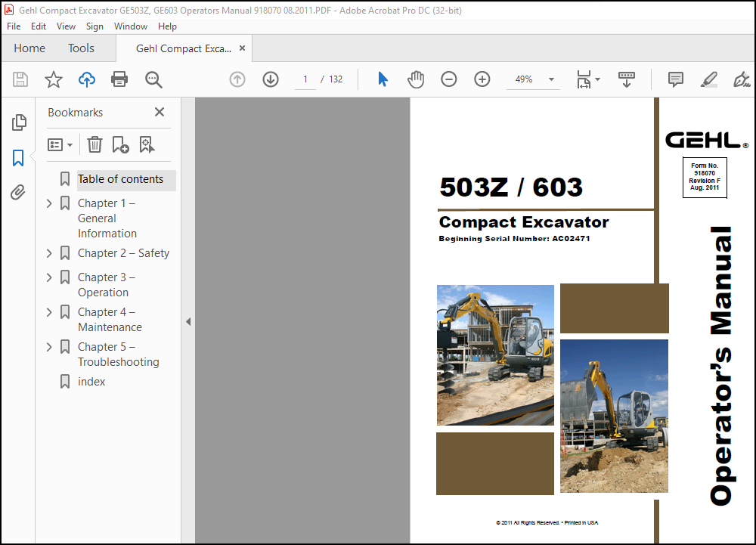Open the Help menu
Image resolution: width=756 pixels, height=545 pixels.
(167, 26)
